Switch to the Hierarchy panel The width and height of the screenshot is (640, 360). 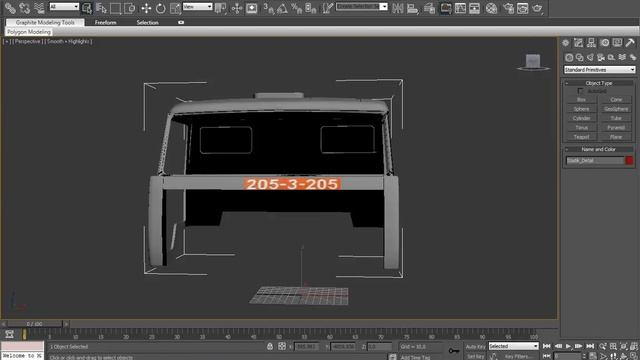(591, 42)
